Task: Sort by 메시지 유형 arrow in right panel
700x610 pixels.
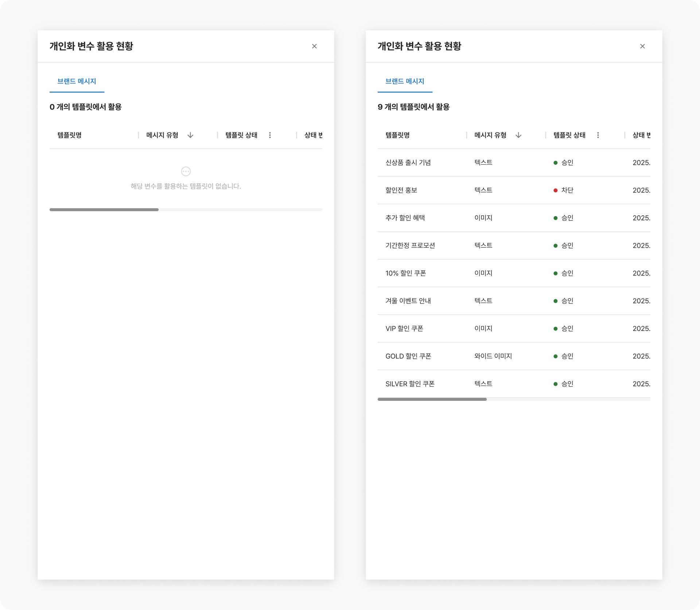Action: coord(518,135)
